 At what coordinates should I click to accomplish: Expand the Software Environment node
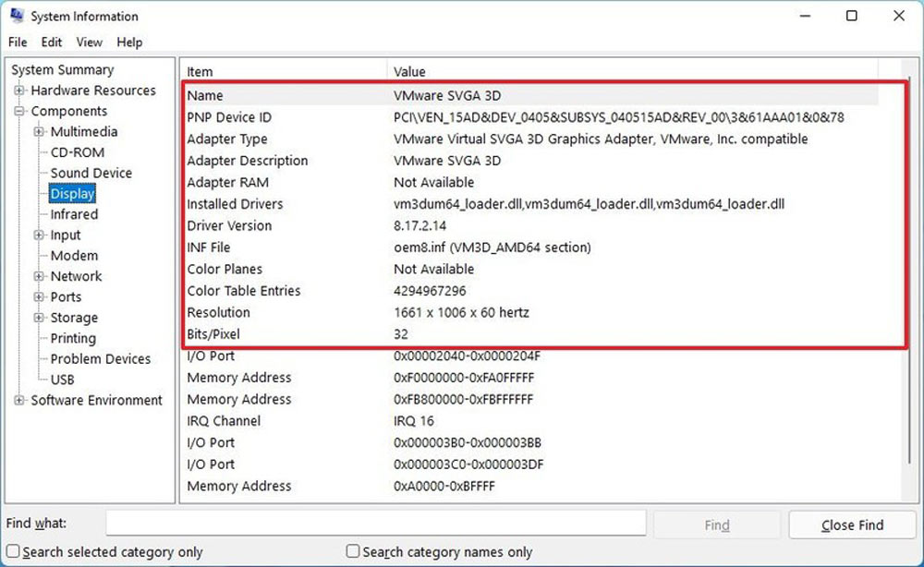tap(19, 400)
